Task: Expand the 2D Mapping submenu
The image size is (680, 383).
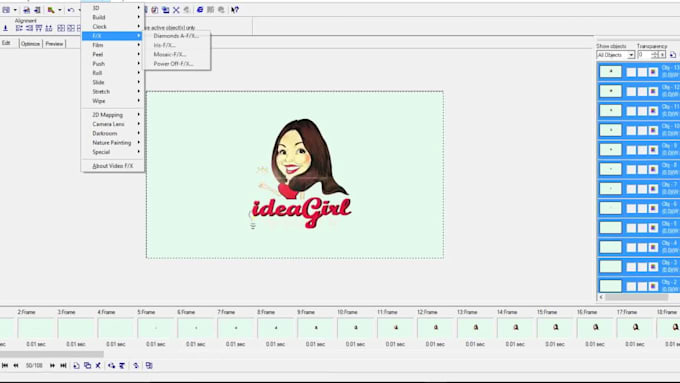Action: pyautogui.click(x=113, y=115)
